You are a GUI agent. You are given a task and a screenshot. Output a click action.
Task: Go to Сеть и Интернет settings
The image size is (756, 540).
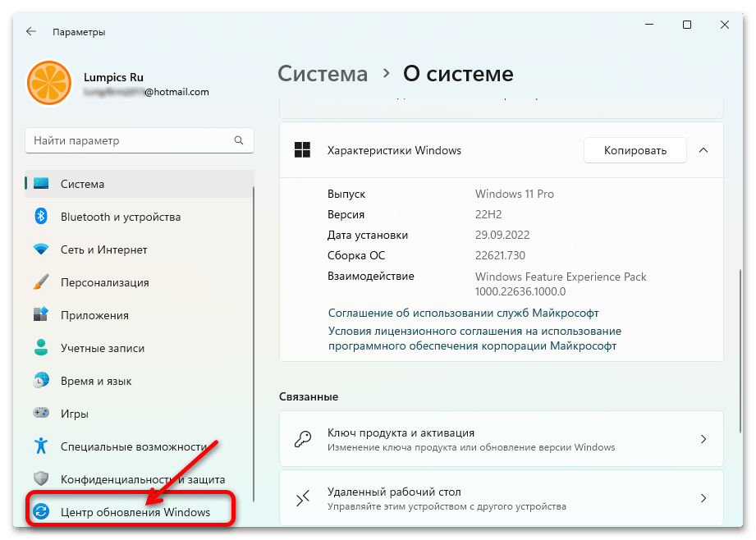(104, 249)
